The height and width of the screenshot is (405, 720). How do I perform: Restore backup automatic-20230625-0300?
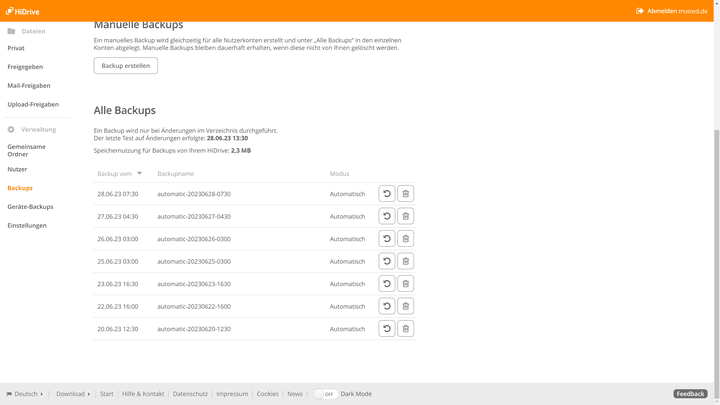(x=387, y=261)
